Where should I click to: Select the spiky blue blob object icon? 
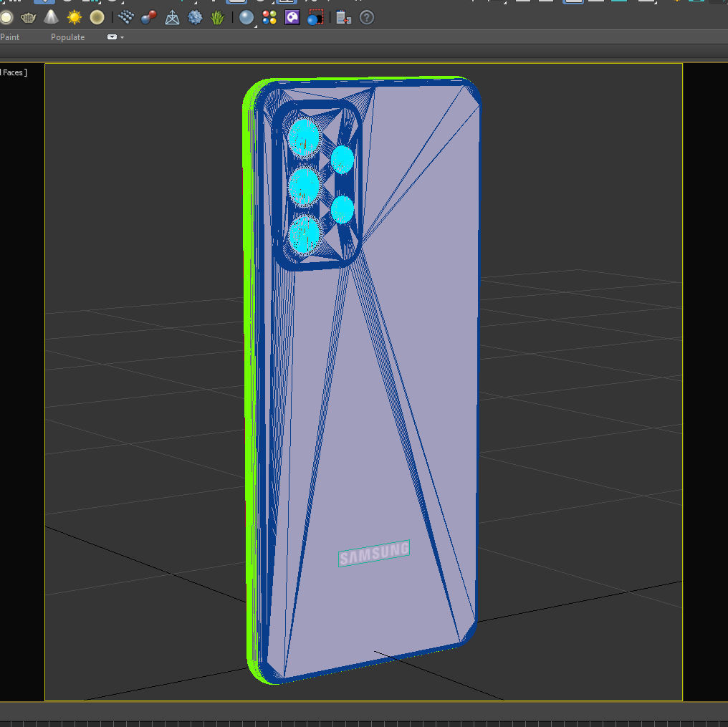pyautogui.click(x=195, y=18)
